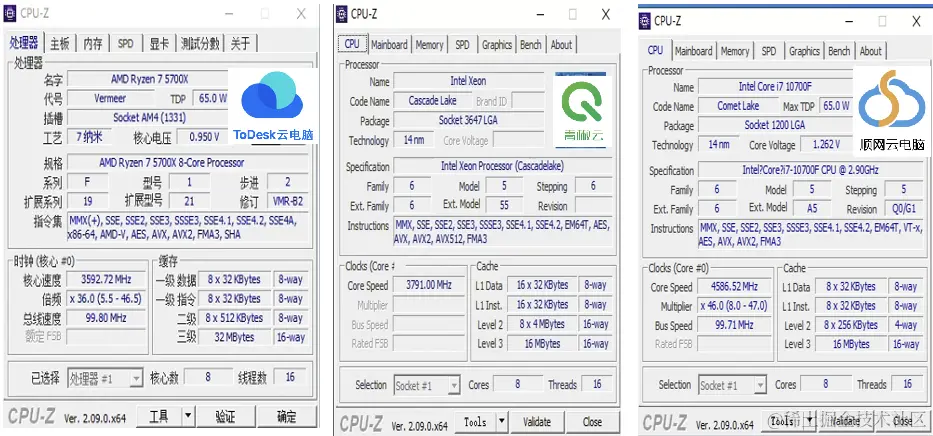The width and height of the screenshot is (933, 436).
Task: Click the green Q cloud logo in middle window
Action: (x=583, y=102)
